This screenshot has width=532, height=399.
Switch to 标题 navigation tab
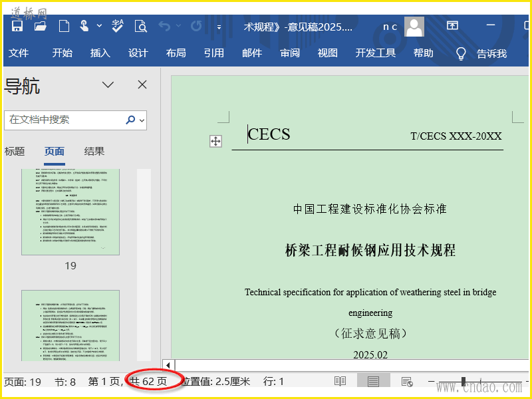click(15, 152)
